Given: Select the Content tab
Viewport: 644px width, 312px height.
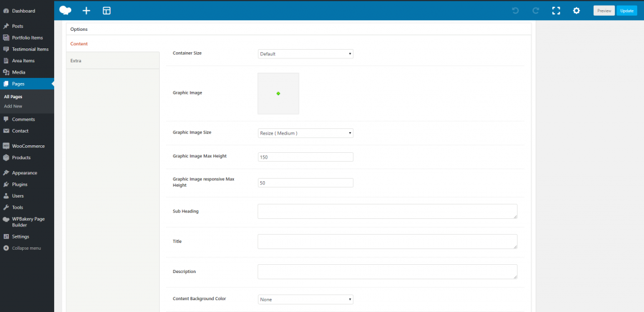Looking at the screenshot, I should click(x=79, y=44).
